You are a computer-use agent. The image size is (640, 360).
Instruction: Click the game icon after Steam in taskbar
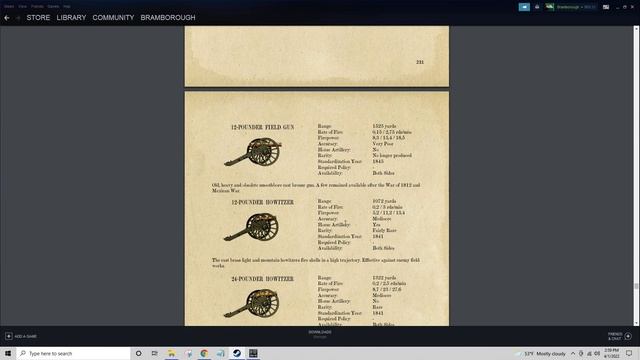[x=253, y=353]
